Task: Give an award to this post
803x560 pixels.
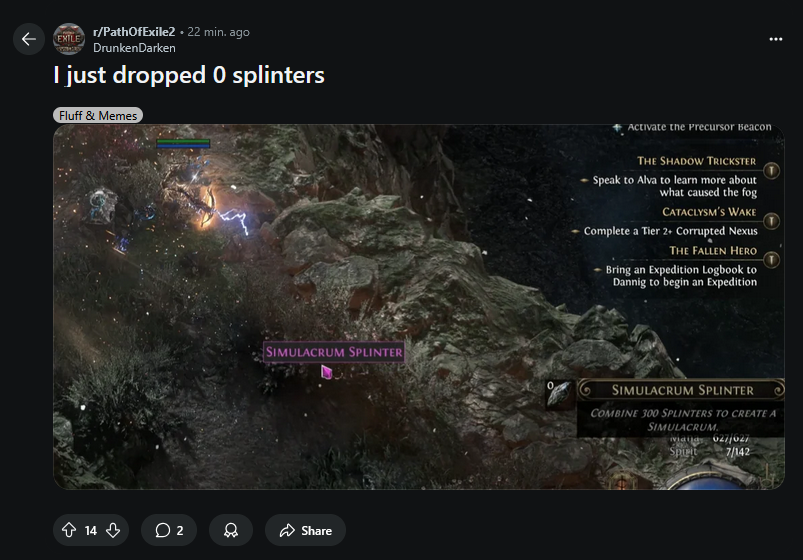Action: (x=231, y=530)
